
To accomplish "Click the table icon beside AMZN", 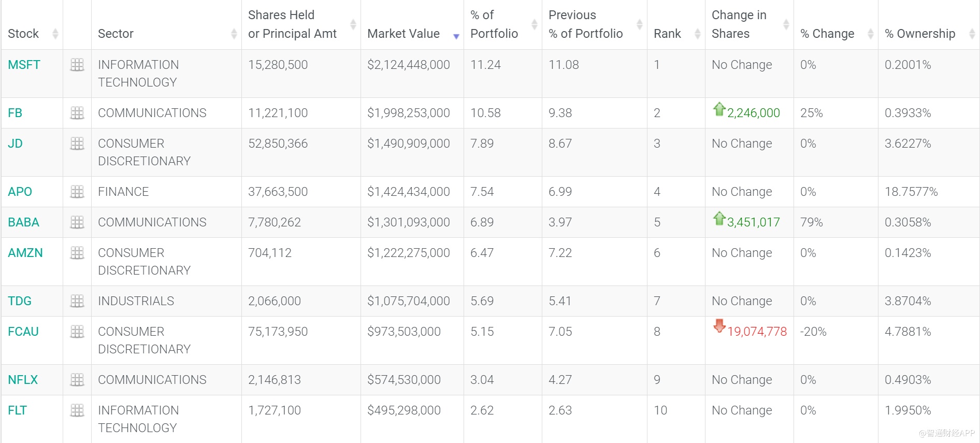I will coord(77,253).
